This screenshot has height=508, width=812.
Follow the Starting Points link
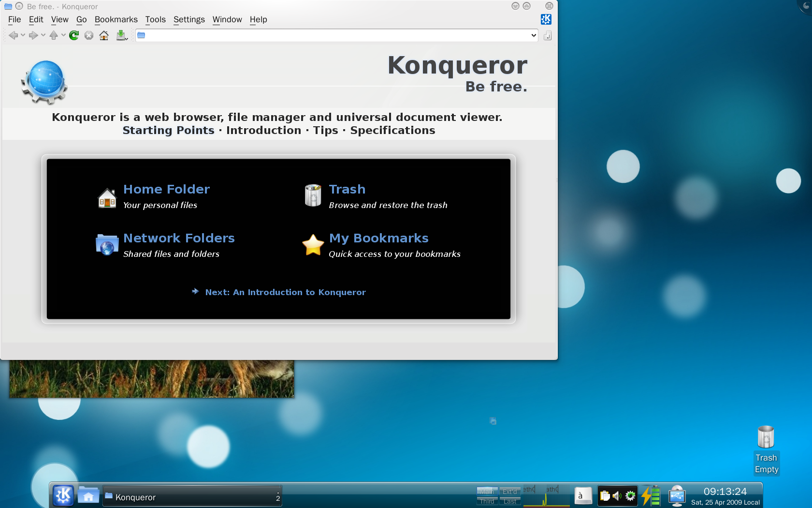pos(168,130)
